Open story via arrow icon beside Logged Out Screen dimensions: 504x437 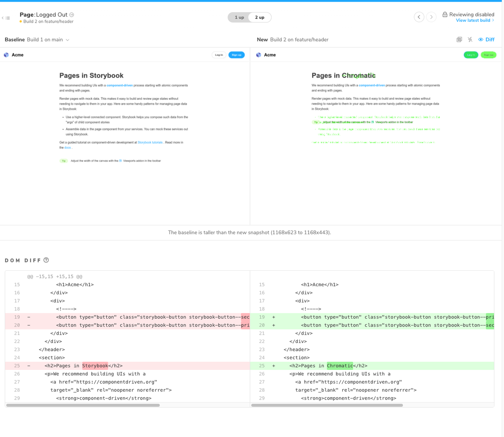click(72, 15)
